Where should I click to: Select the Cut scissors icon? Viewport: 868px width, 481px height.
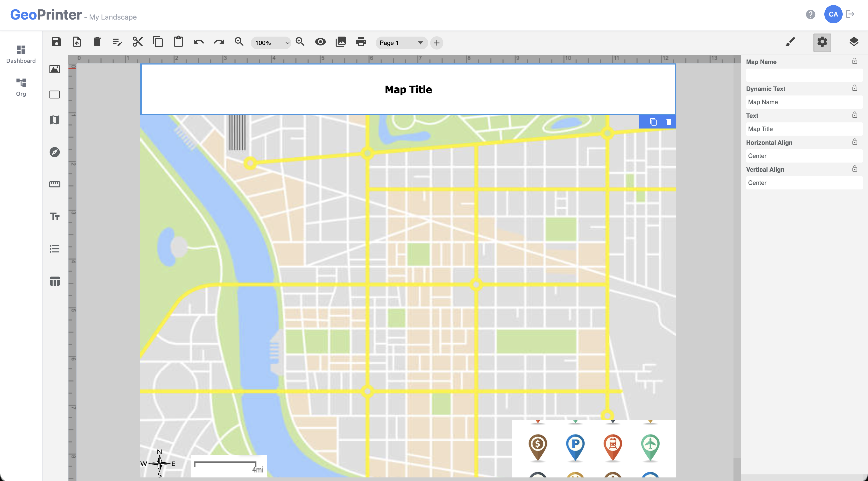(138, 42)
